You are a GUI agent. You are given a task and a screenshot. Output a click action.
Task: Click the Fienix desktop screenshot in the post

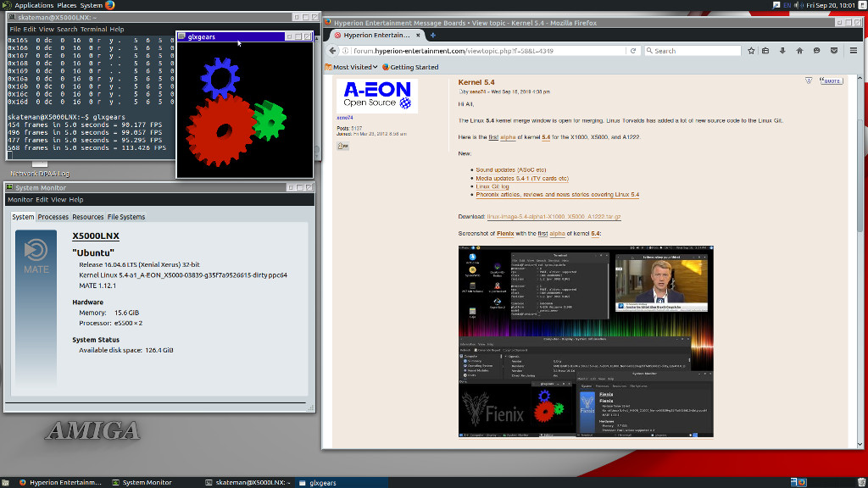pos(586,341)
